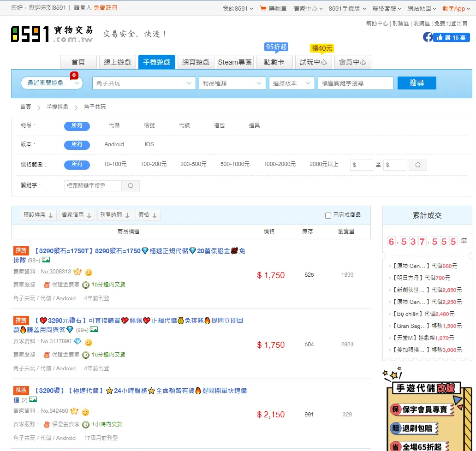Open 最近瀏覽遊戲 dropdown
The image size is (476, 451).
52,83
